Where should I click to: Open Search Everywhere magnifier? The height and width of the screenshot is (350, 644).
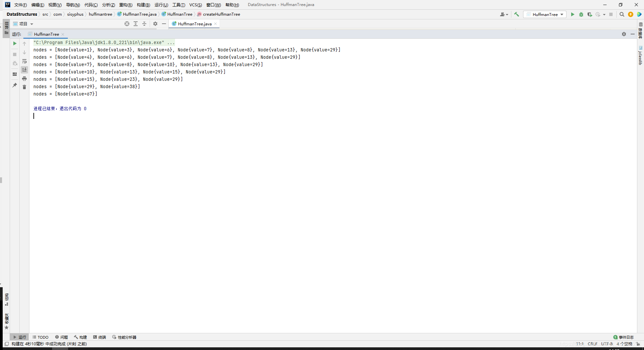coord(622,14)
